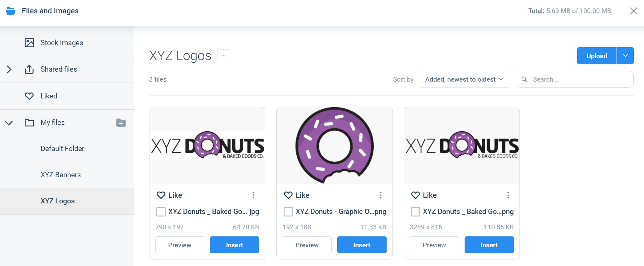
Task: Like the XYZ Donuts jpg file heart
Action: pyautogui.click(x=161, y=195)
